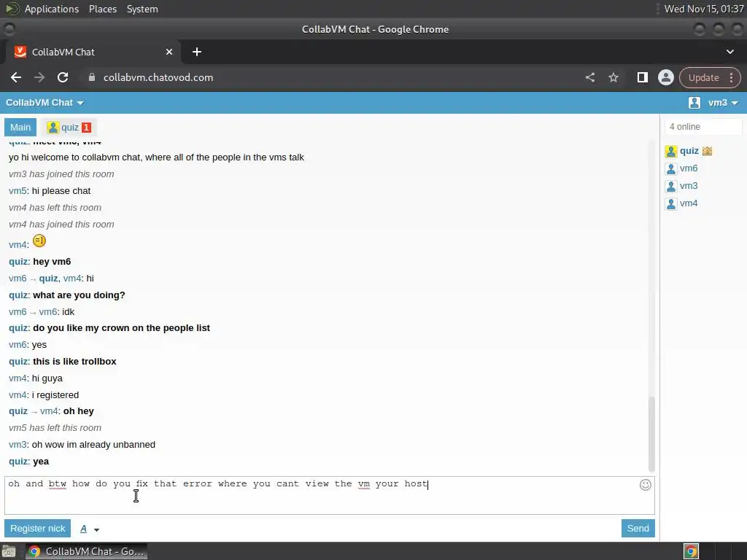Bookmark this page with the star icon
The height and width of the screenshot is (560, 747).
tap(613, 77)
